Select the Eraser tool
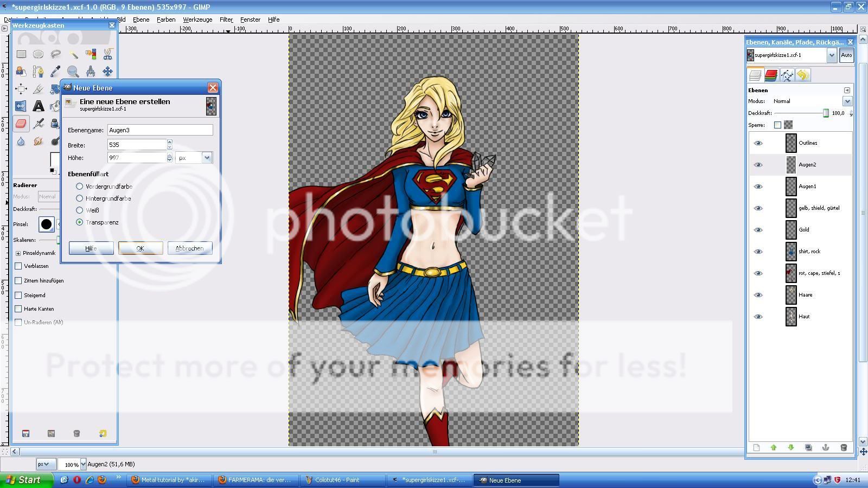 point(21,124)
